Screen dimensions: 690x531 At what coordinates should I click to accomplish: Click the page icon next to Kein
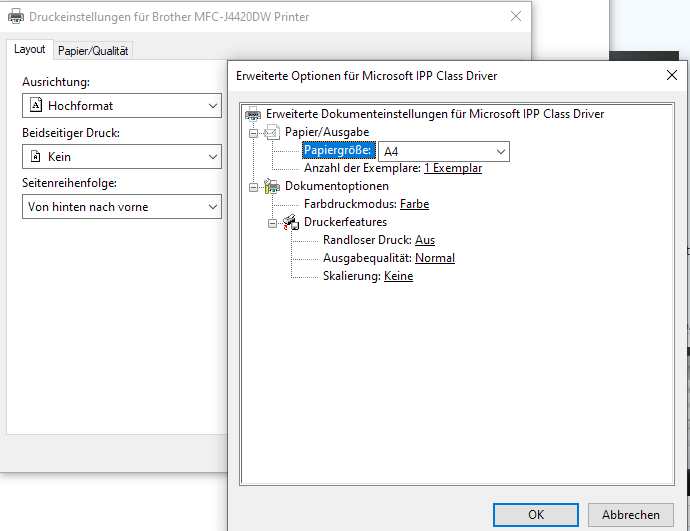36,156
